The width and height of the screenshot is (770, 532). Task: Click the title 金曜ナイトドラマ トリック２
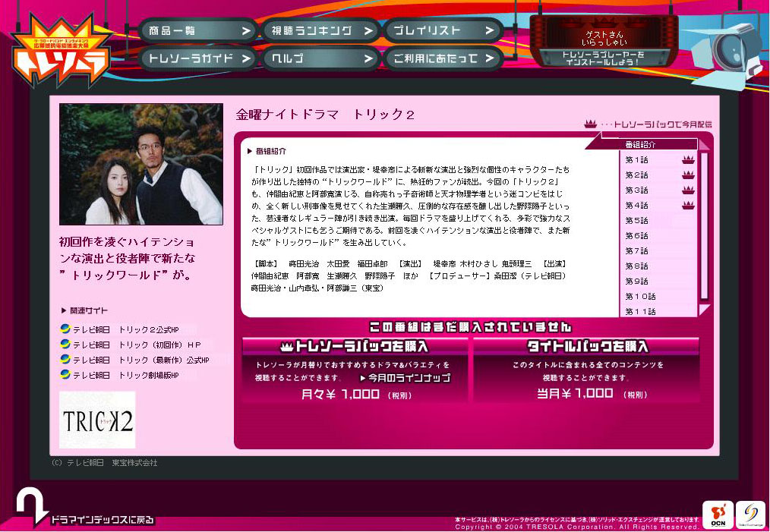click(325, 115)
